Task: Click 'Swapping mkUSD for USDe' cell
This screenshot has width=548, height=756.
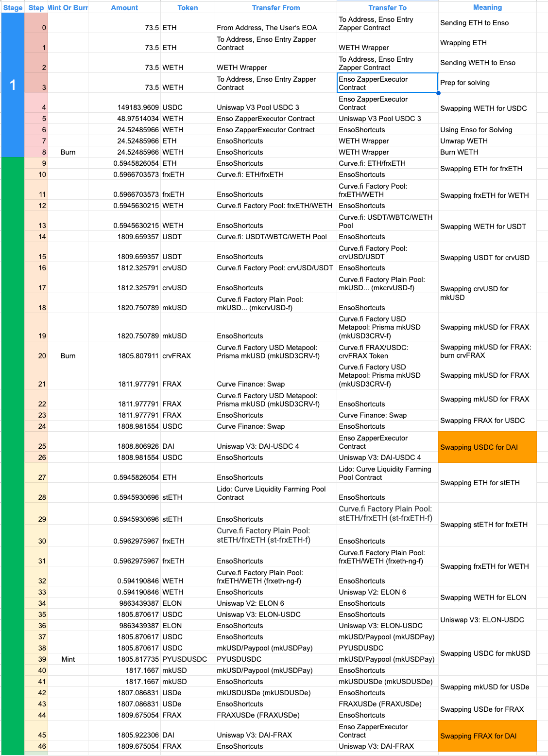Action: coord(487,687)
